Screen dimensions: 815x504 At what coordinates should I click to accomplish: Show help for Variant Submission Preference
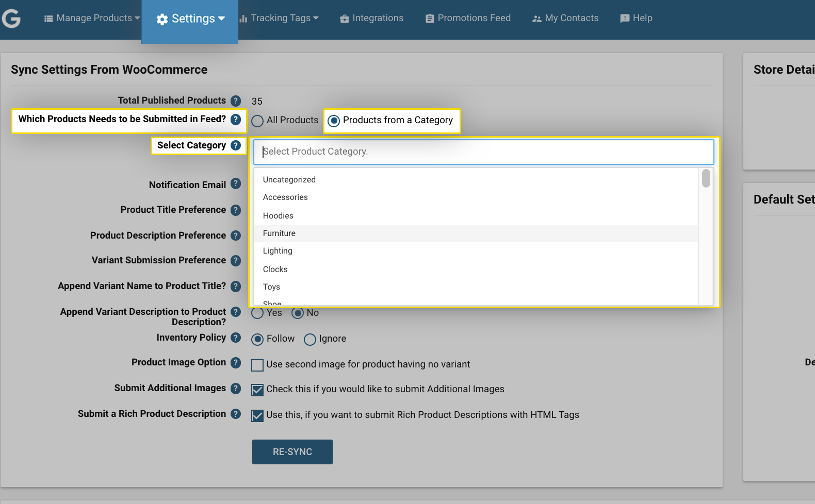[x=236, y=260]
